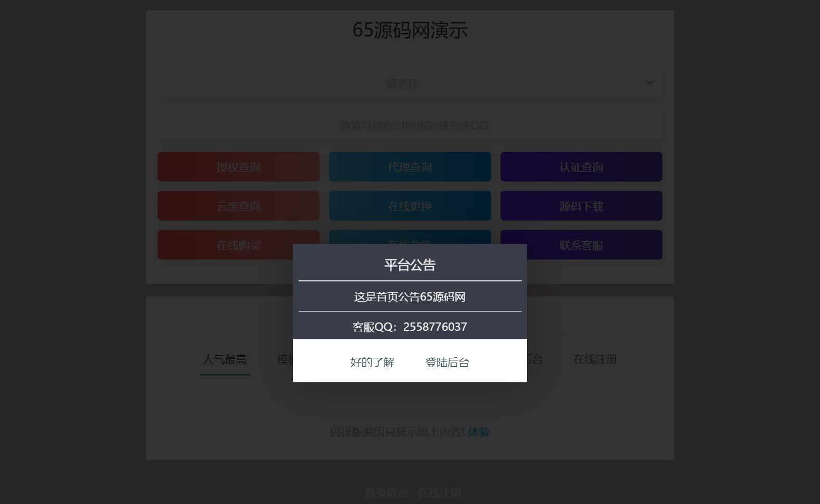Open the 请选择 selection field
This screenshot has width=820, height=504.
click(x=410, y=83)
